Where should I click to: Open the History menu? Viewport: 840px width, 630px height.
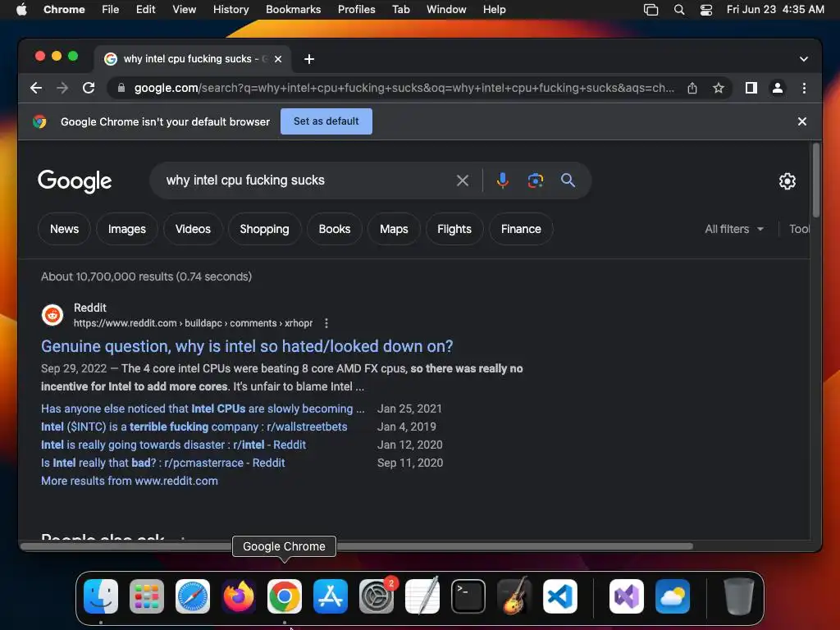coord(231,10)
